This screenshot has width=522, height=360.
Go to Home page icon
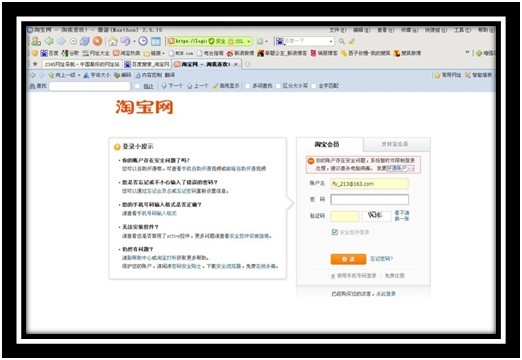[x=113, y=41]
